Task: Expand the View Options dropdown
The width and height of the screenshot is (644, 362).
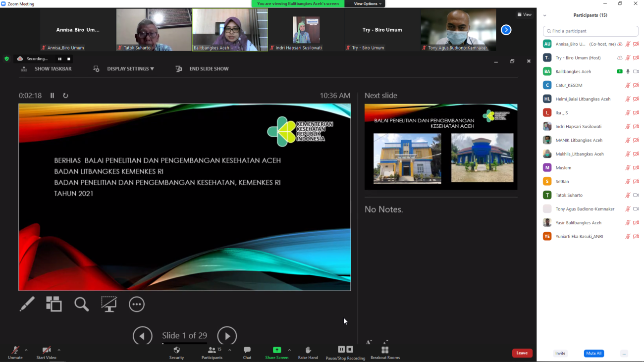Action: coord(368,4)
